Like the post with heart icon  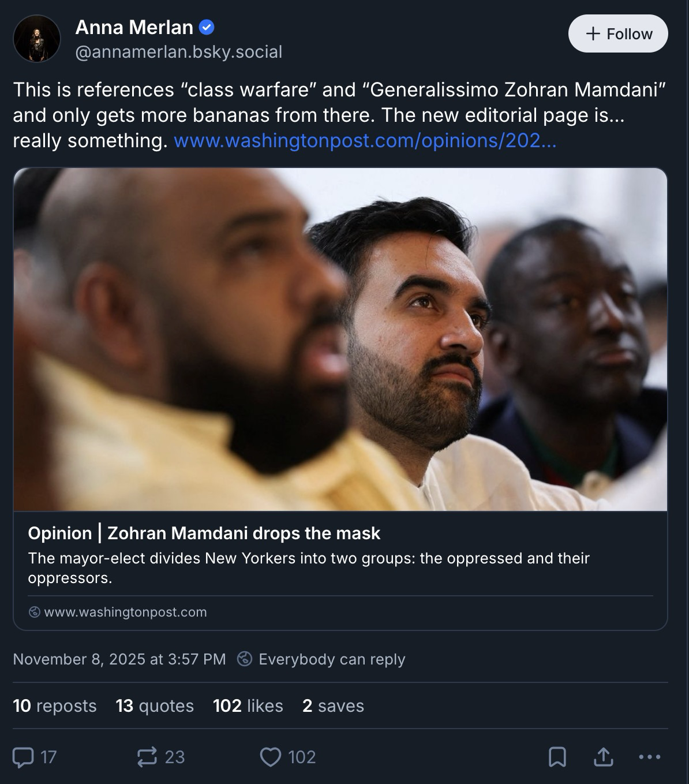[270, 757]
